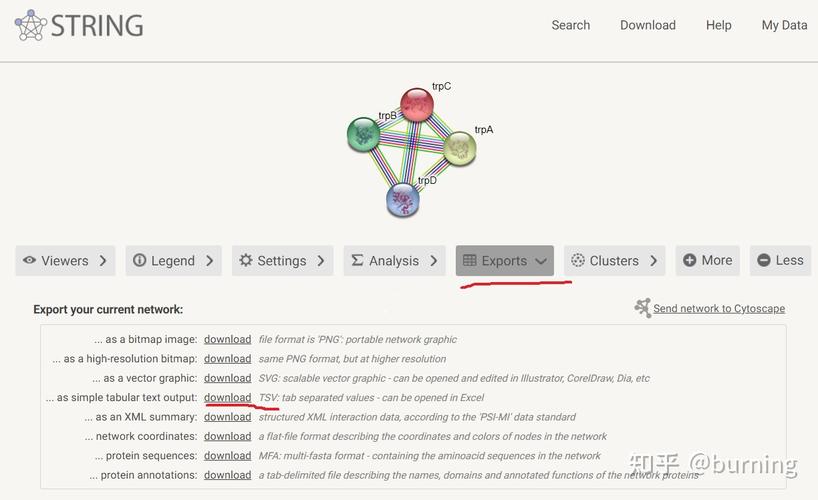Click Send network to Cytoscape link
Viewport: 818px width, 500px height.
pyautogui.click(x=718, y=309)
